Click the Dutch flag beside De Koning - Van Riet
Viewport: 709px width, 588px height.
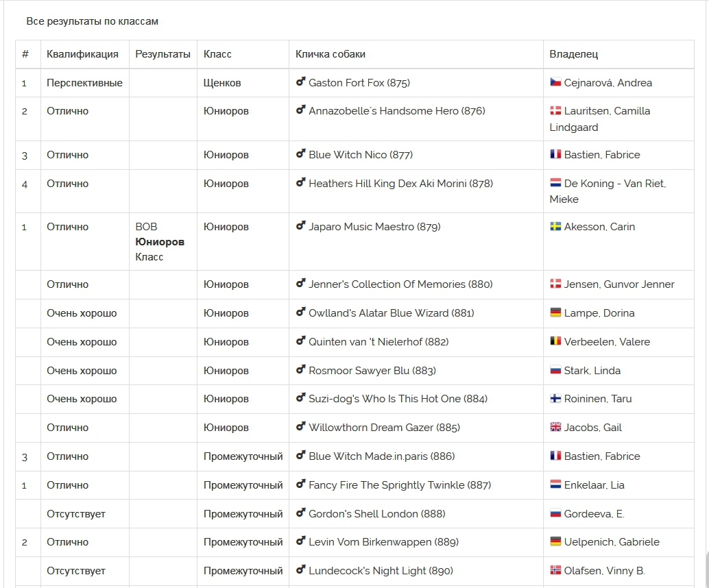pos(555,182)
